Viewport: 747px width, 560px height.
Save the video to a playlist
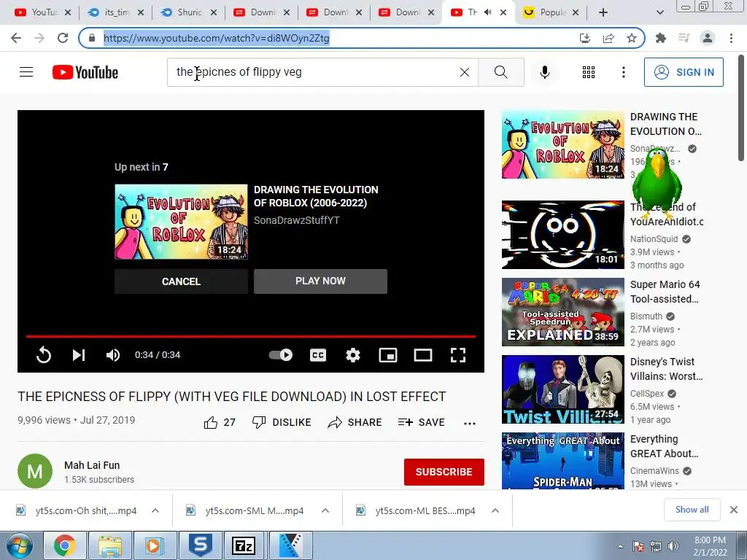tap(421, 422)
